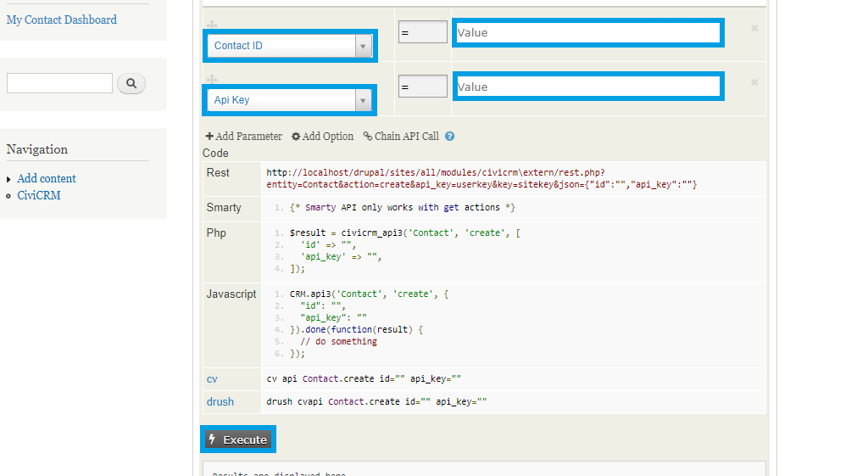The width and height of the screenshot is (868, 476).
Task: Click the search magnifier button in sidebar
Action: click(x=131, y=83)
